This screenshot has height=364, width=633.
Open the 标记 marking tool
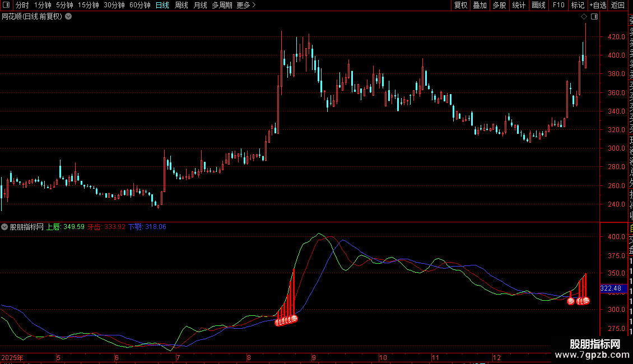click(x=578, y=5)
